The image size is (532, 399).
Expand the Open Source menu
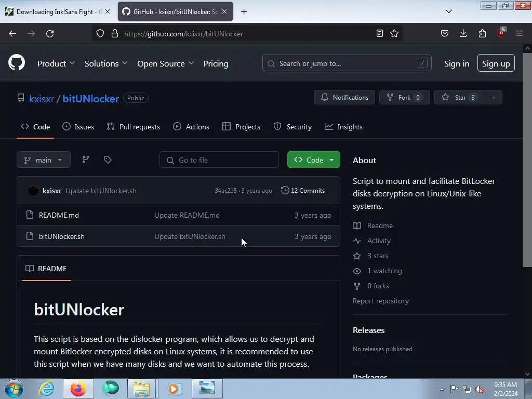point(166,63)
